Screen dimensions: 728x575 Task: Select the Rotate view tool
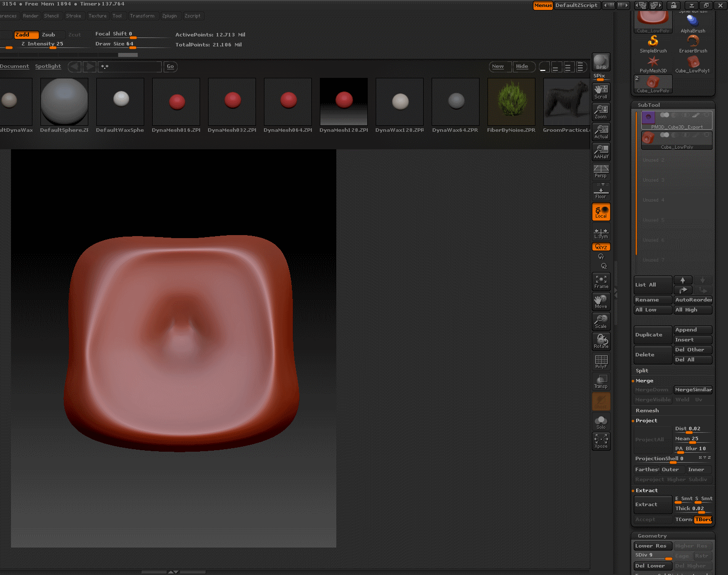click(601, 341)
